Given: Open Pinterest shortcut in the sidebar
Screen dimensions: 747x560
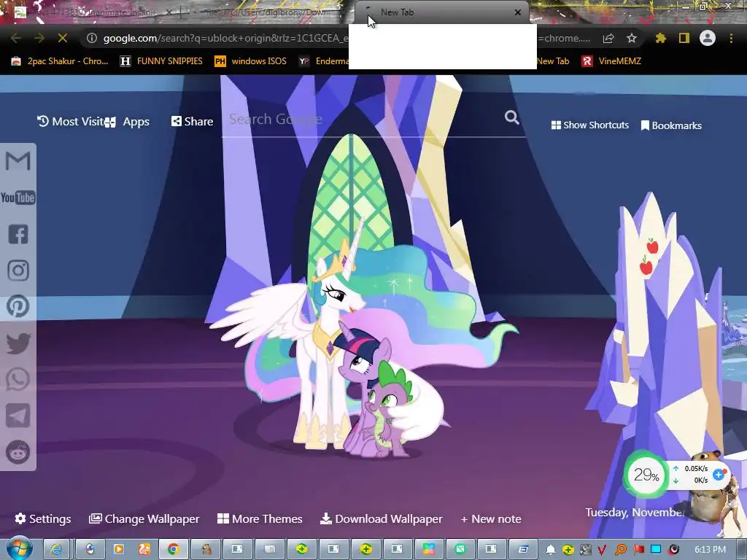Looking at the screenshot, I should [x=18, y=306].
